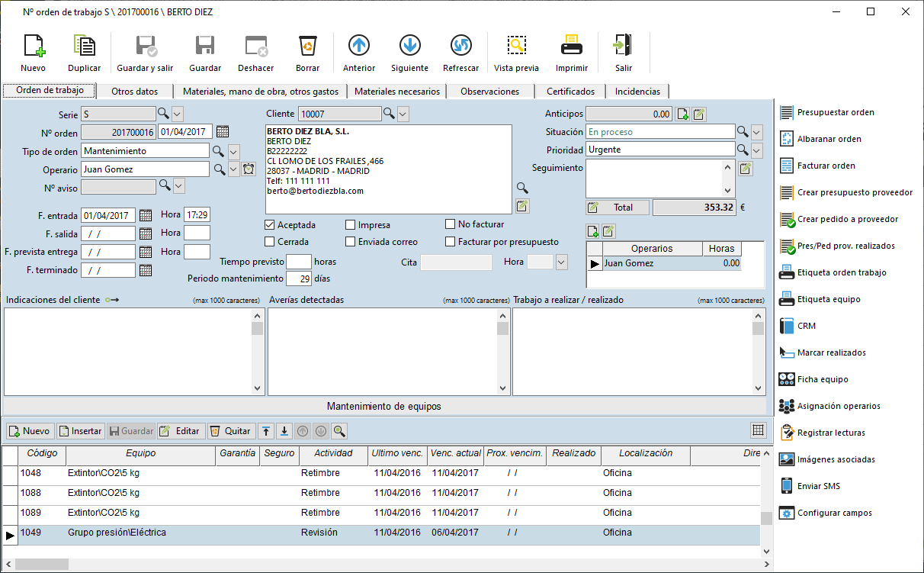This screenshot has width=924, height=573.
Task: Expand the Situación dropdown
Action: [756, 132]
